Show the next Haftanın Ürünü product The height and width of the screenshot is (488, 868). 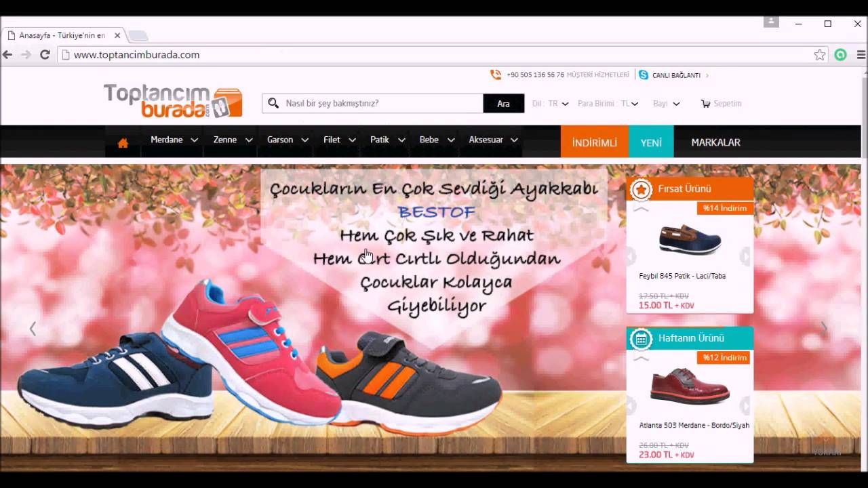coord(746,406)
